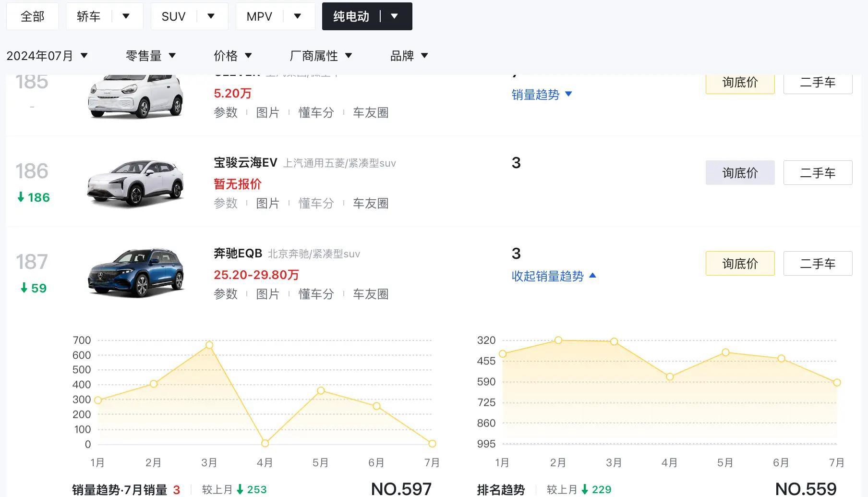
Task: Select the 轿车 category tab
Action: pos(89,16)
